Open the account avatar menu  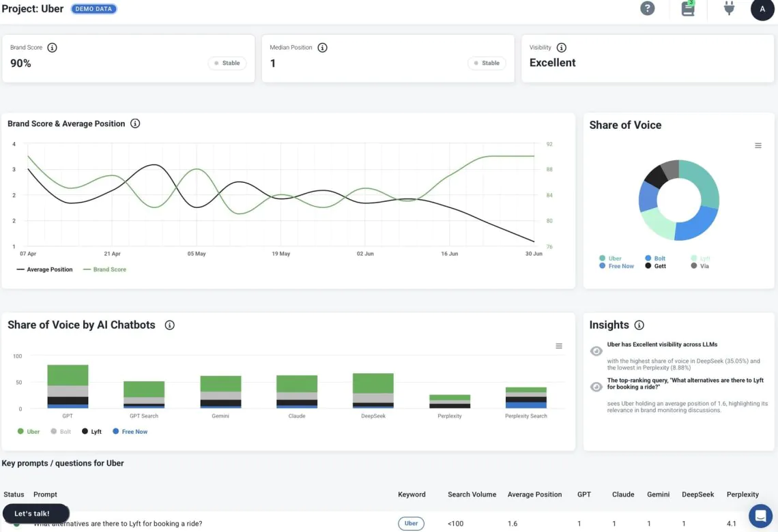[x=762, y=10]
